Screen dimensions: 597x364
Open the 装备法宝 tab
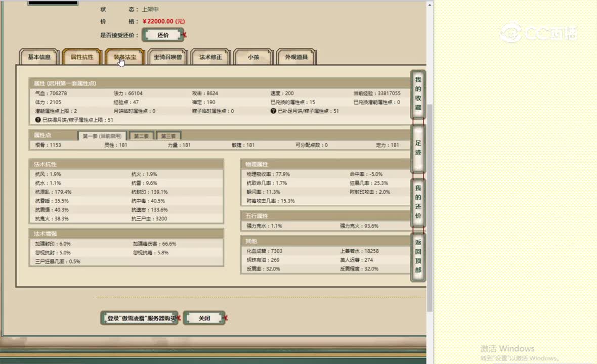pyautogui.click(x=124, y=57)
